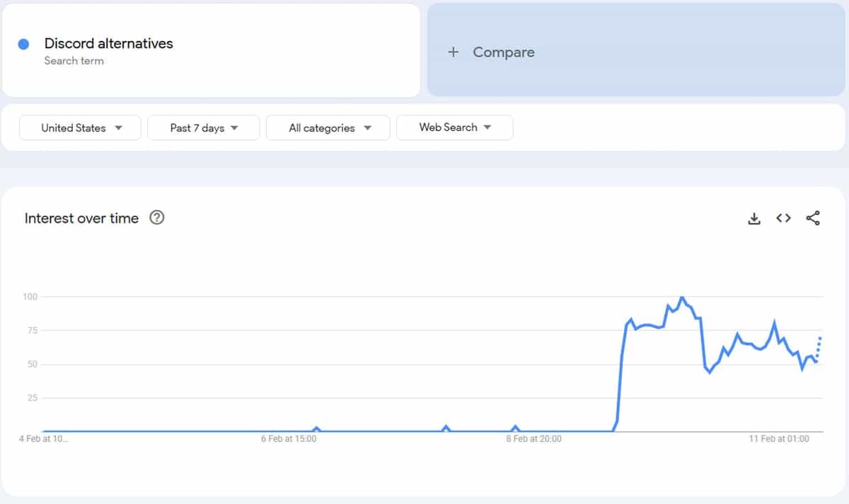Viewport: 849px width, 504px height.
Task: Expand the United States region dropdown
Action: (x=81, y=128)
